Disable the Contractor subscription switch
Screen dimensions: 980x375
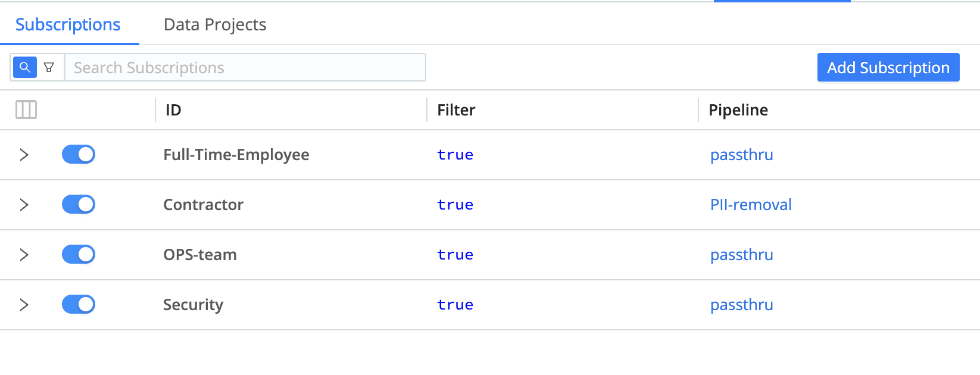click(x=79, y=205)
